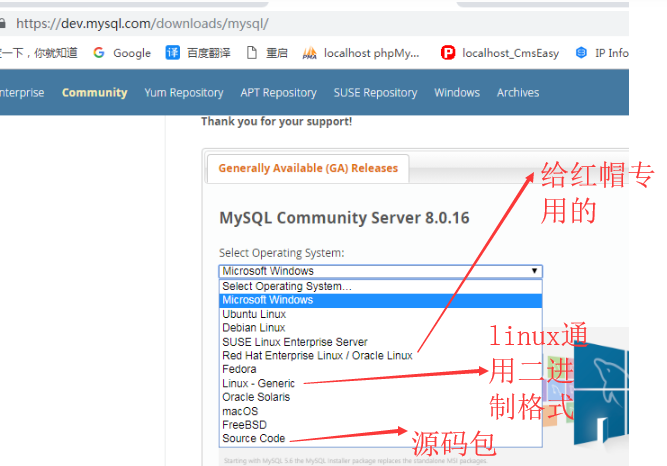The width and height of the screenshot is (667, 466).
Task: Click the 'Select Operating System:' label
Action: (282, 253)
